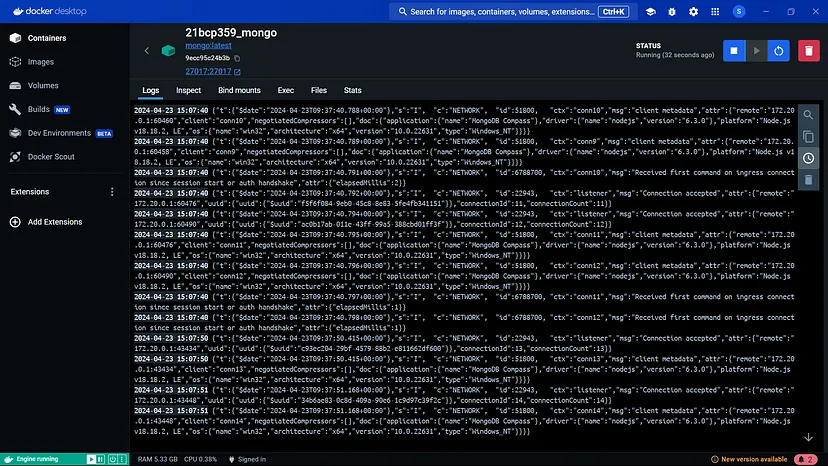Search within the logs using magnifier icon

pyautogui.click(x=808, y=115)
